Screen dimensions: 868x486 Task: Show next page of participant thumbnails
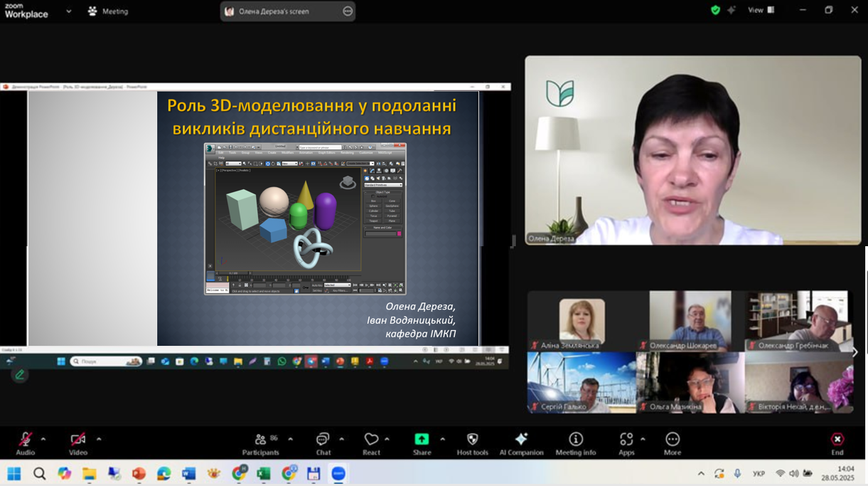coord(854,352)
